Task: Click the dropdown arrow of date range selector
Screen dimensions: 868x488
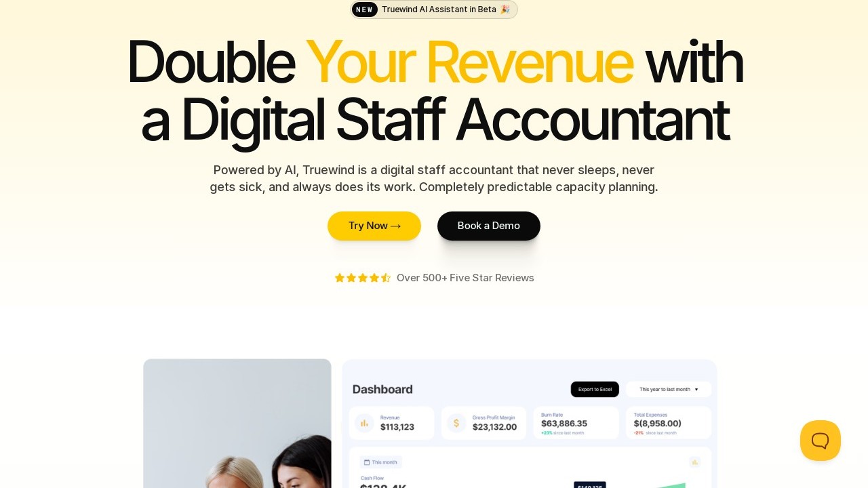Action: tap(696, 390)
